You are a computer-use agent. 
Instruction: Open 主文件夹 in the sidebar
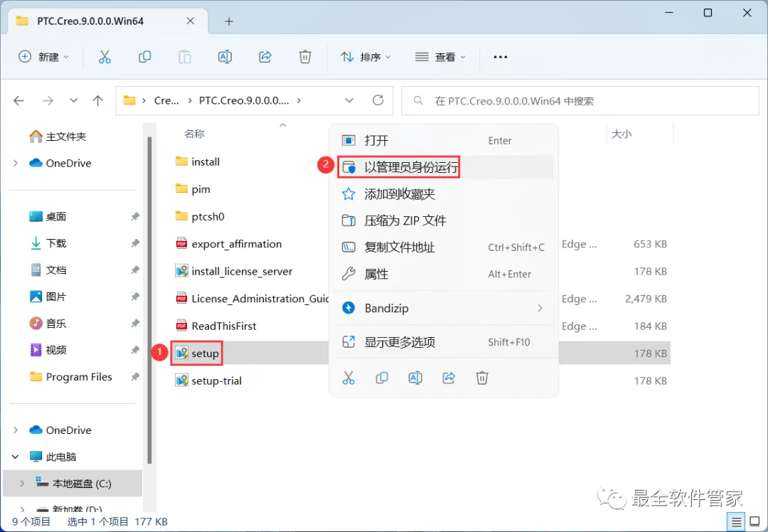click(x=58, y=137)
